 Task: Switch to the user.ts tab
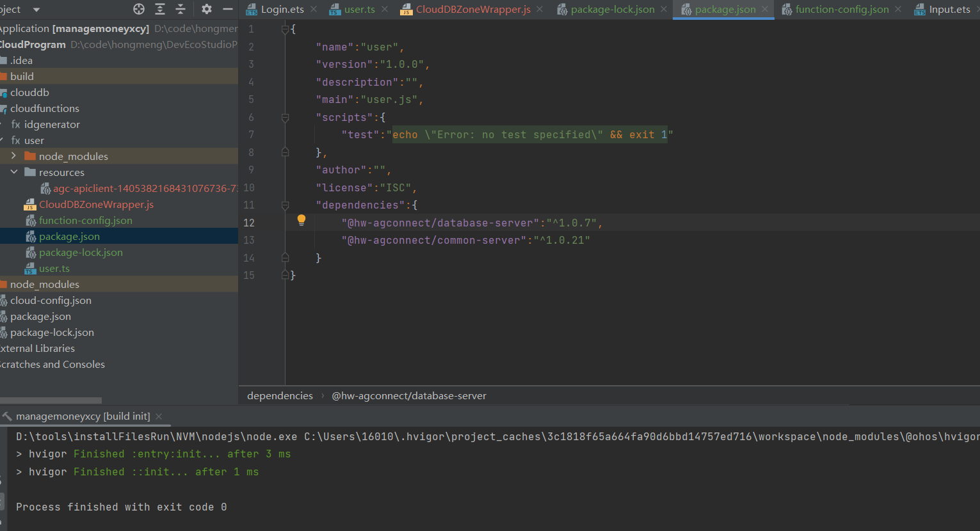click(x=359, y=10)
